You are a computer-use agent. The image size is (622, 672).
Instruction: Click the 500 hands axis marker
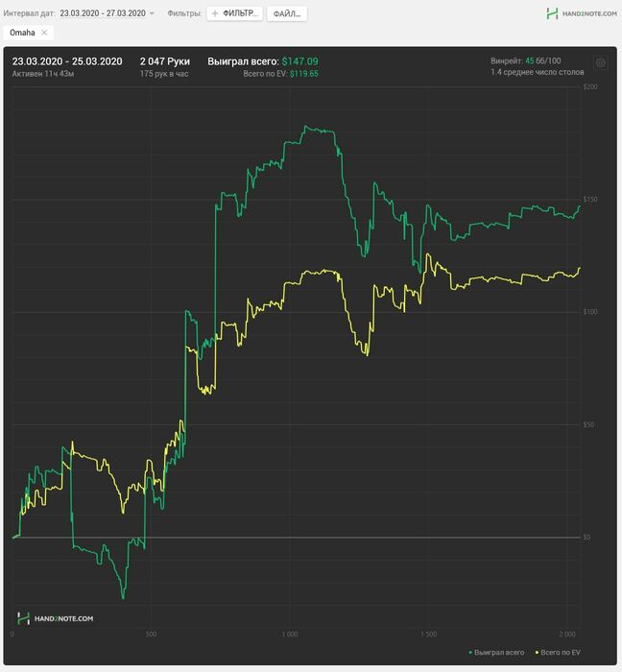coord(152,635)
